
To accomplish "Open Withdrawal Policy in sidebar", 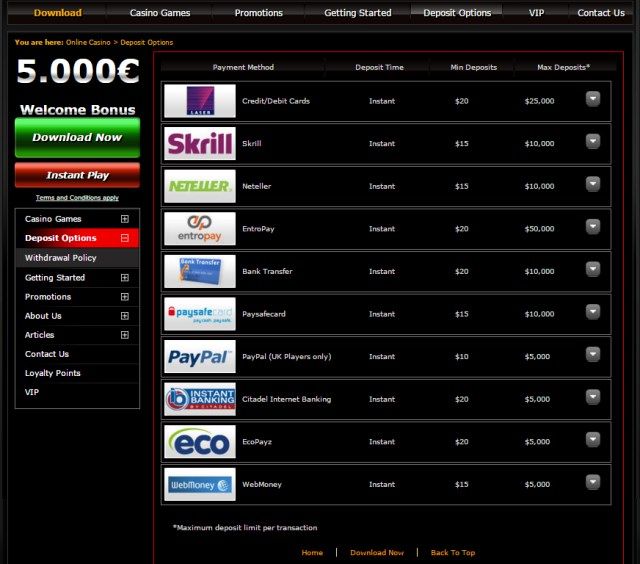I will (x=77, y=258).
